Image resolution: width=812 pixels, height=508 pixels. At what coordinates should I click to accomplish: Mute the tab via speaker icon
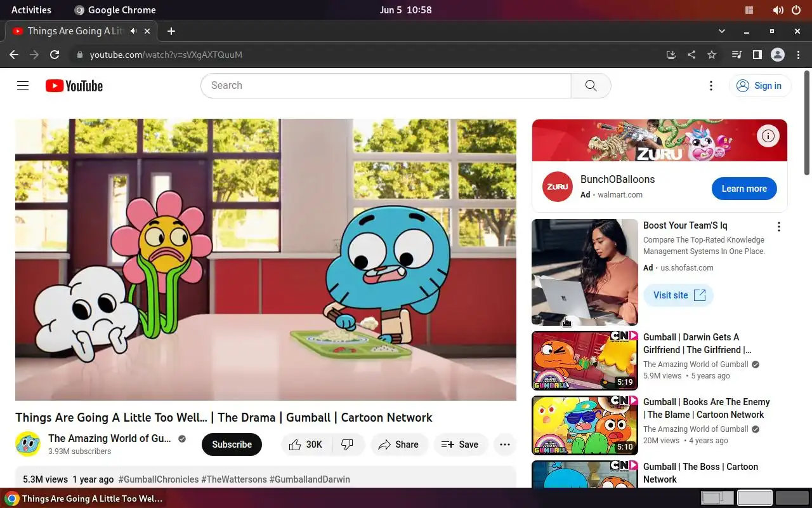pos(133,30)
